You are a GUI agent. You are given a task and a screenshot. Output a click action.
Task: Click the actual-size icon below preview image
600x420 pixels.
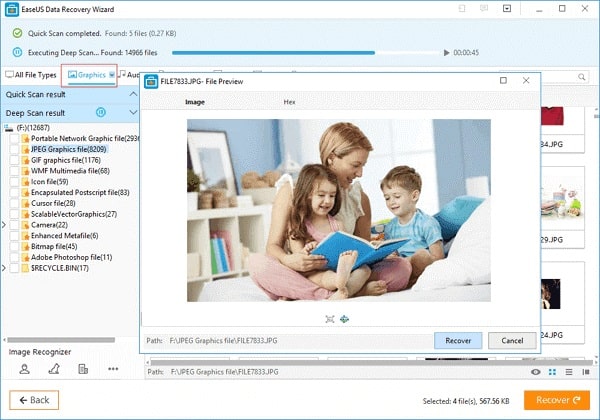pos(345,319)
